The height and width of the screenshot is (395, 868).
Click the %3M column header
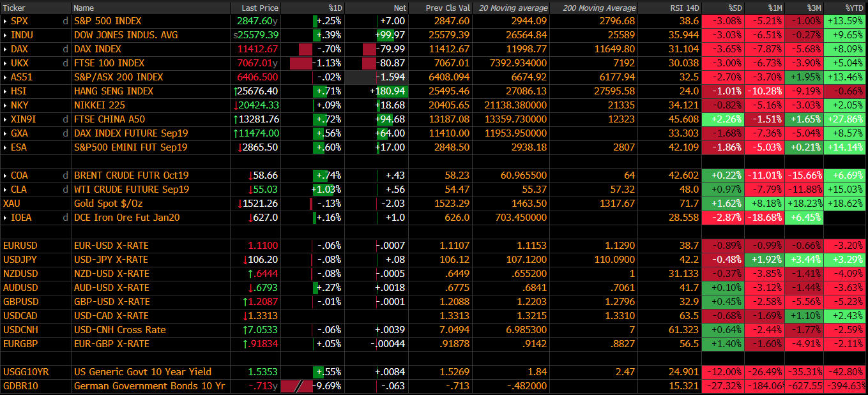(x=804, y=8)
